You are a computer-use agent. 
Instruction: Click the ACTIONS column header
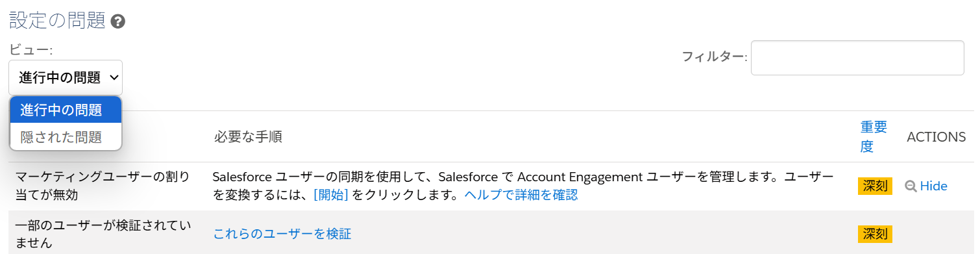pos(937,137)
